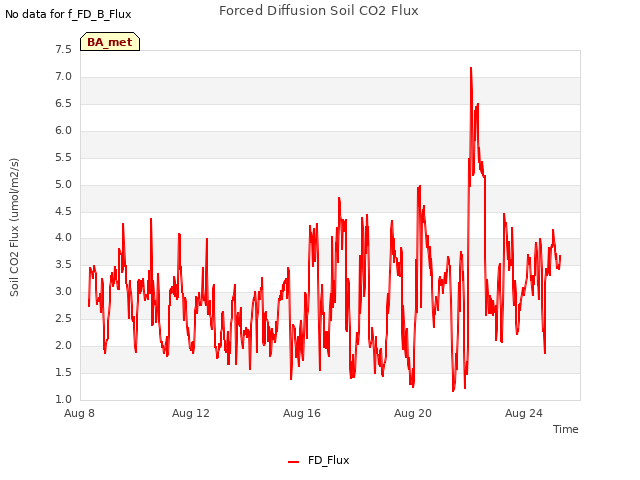Click the 1.0 y-axis tick label
The height and width of the screenshot is (480, 640).
(x=63, y=399)
